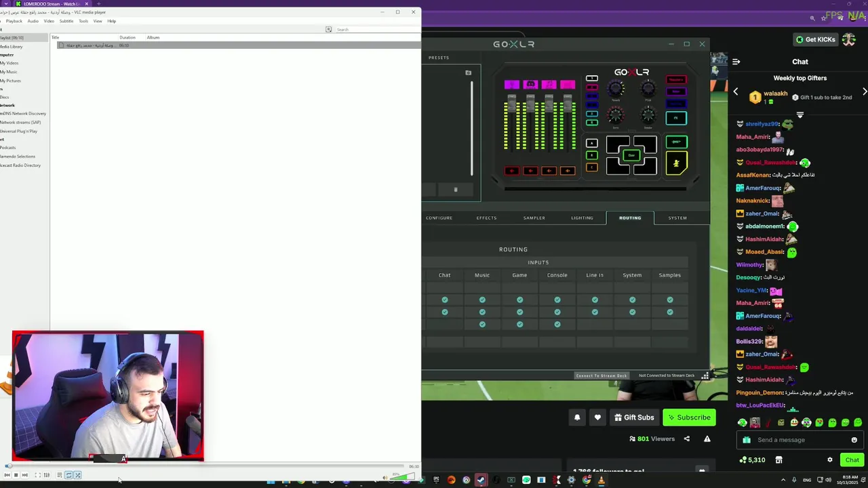
Task: Click Connect To Stream Deck button
Action: (601, 375)
